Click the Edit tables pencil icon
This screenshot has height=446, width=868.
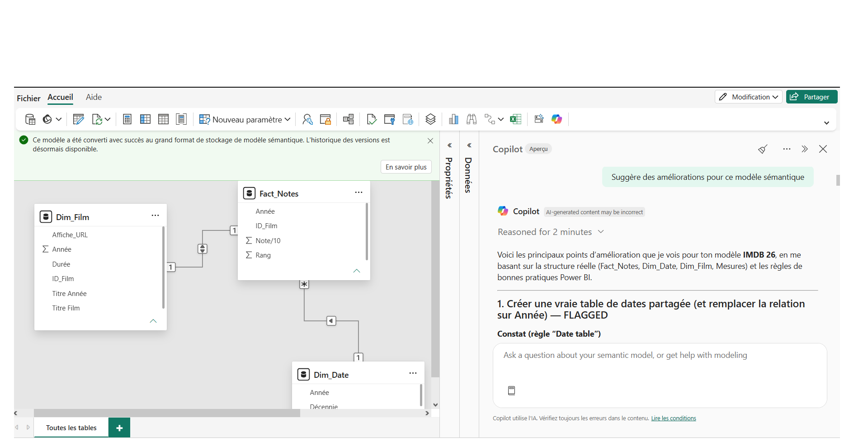78,119
